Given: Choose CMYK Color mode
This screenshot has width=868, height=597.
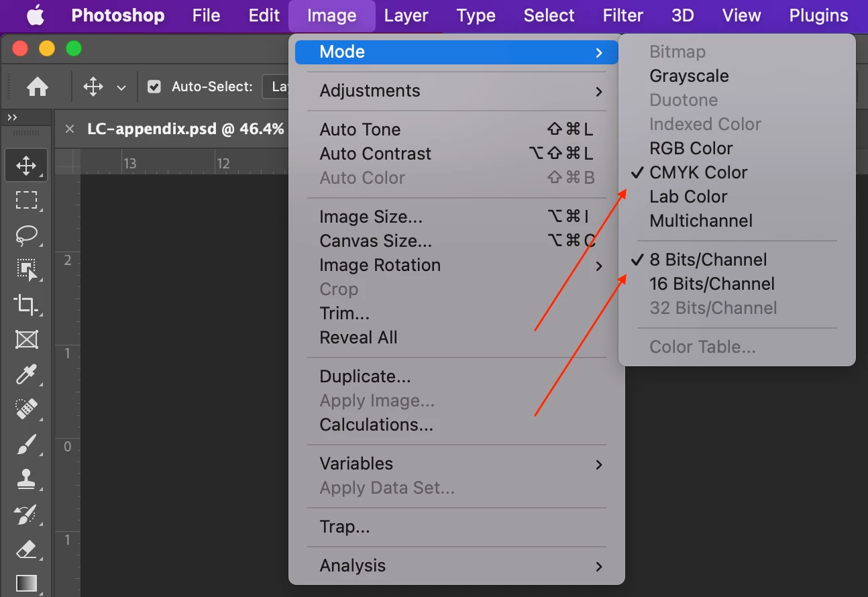Looking at the screenshot, I should pos(698,172).
